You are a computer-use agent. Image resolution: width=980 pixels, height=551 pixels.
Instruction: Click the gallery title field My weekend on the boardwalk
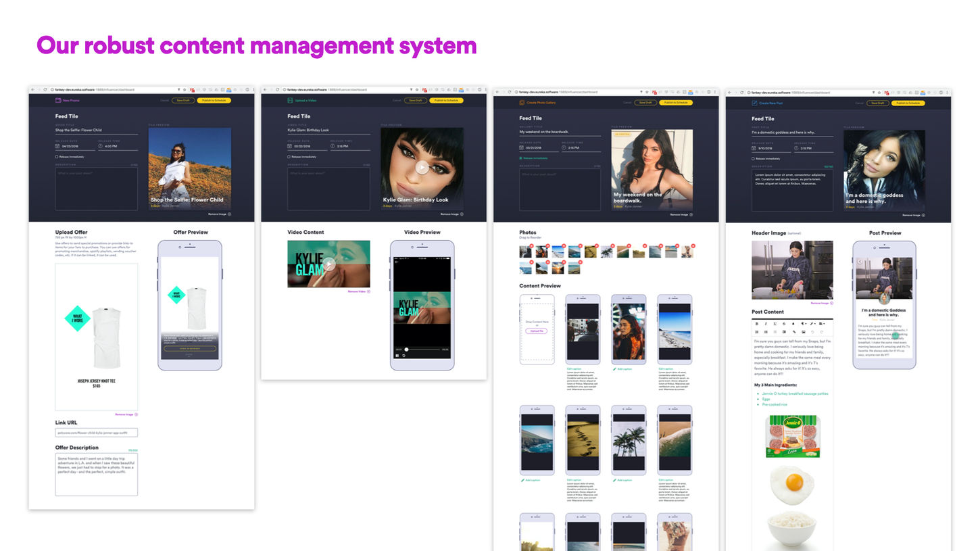[x=560, y=133]
